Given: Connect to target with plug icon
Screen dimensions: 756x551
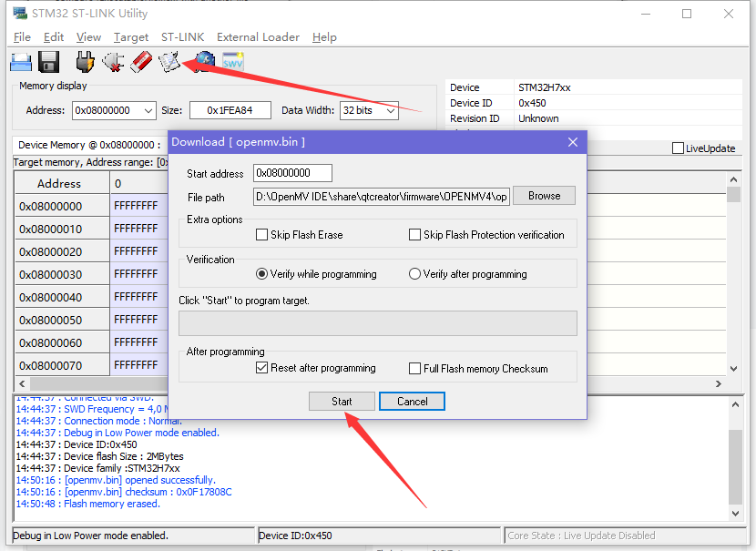Looking at the screenshot, I should click(x=85, y=62).
